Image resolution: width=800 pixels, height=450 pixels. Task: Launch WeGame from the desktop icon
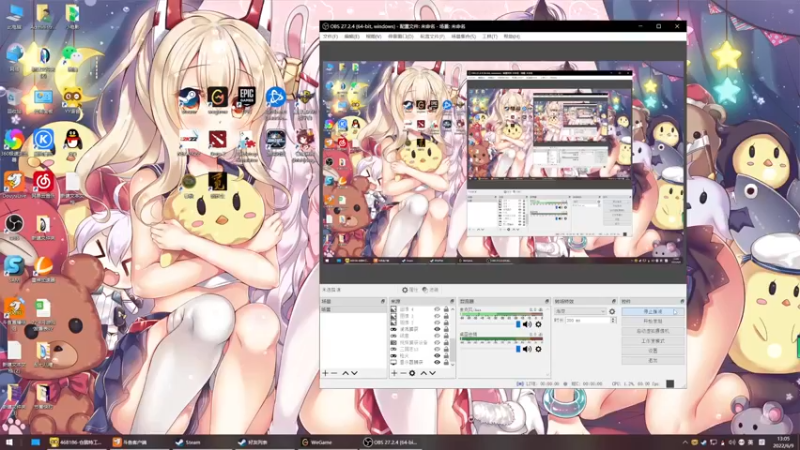(x=217, y=99)
